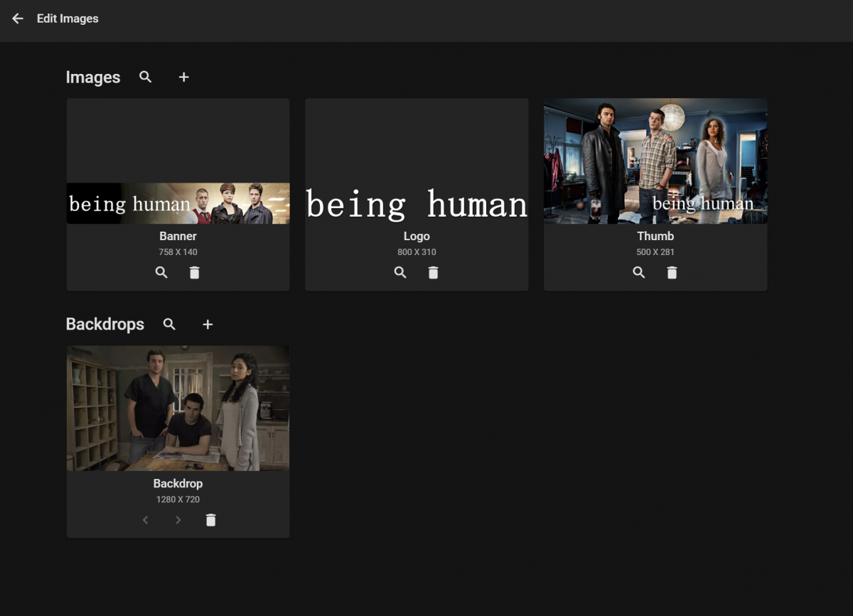Delete the Thumb image
Screen dimensions: 853x616
[672, 272]
